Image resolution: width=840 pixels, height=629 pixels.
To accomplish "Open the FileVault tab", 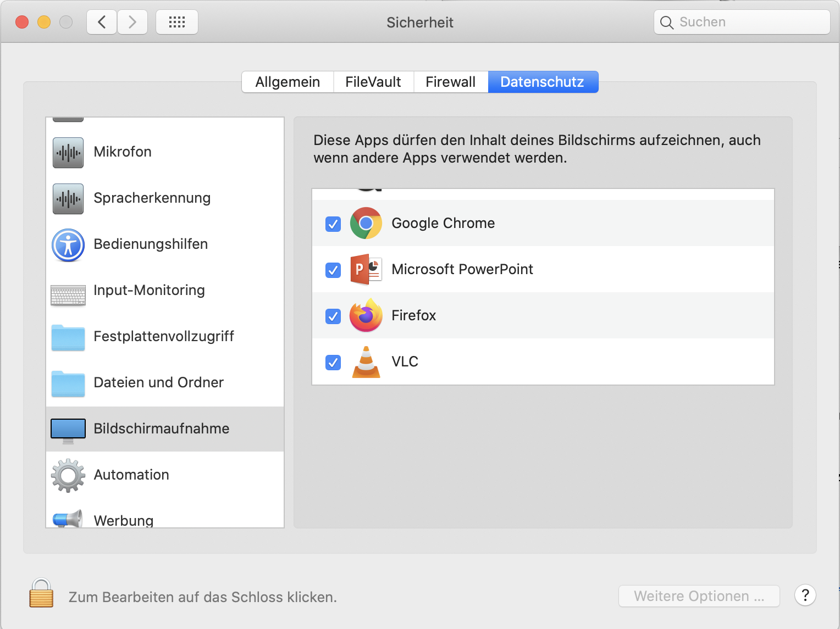I will coord(373,82).
